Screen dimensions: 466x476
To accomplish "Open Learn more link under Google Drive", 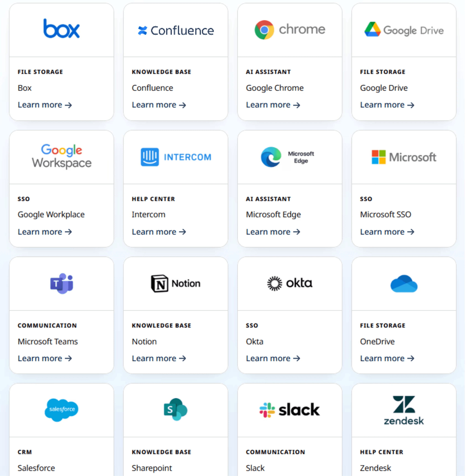I will click(x=387, y=105).
